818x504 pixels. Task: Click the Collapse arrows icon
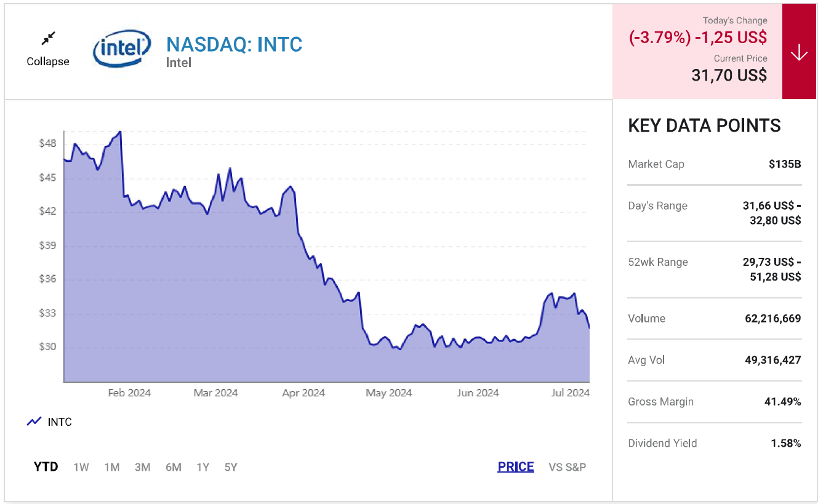[48, 39]
